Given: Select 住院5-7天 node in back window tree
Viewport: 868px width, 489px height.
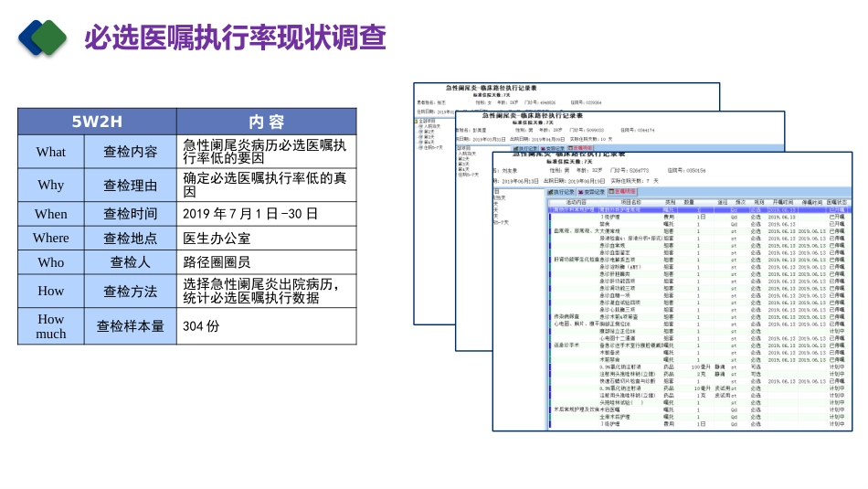Looking at the screenshot, I should click(x=431, y=148).
